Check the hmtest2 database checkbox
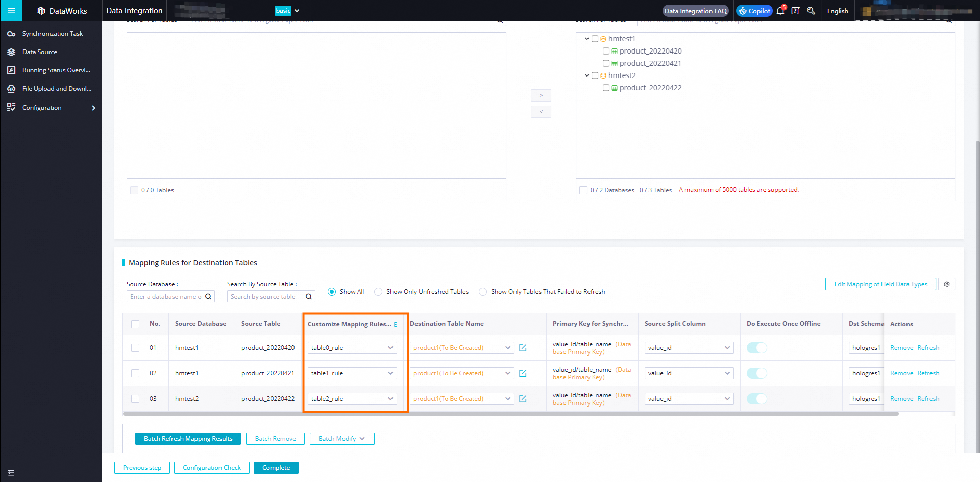980x482 pixels. point(595,75)
